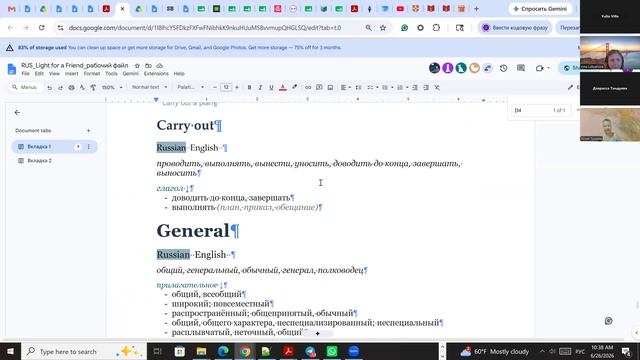Click the Undo icon in toolbar
Screen dimensions: 640x360
click(x=49, y=87)
